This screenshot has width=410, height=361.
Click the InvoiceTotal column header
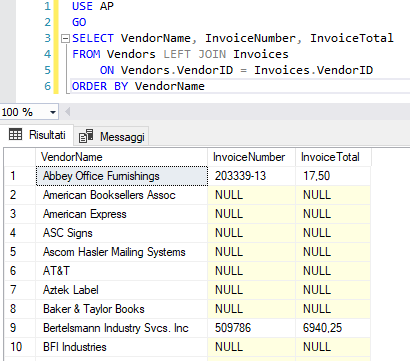333,157
